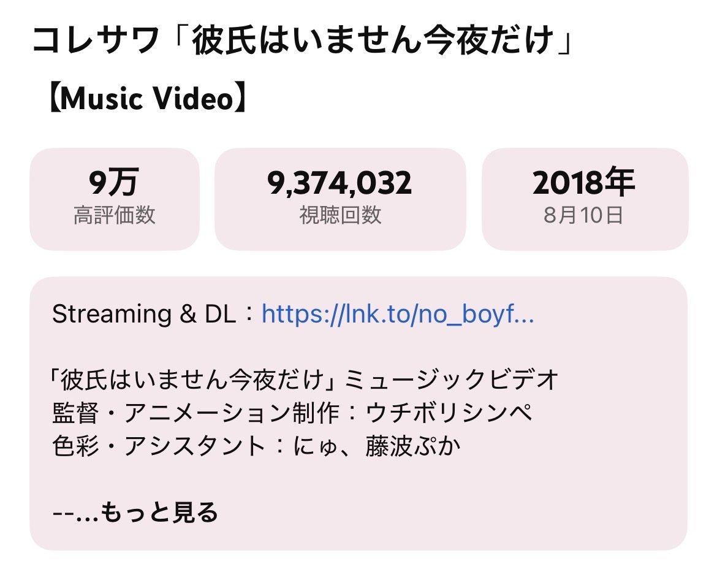The width and height of the screenshot is (717, 588).
Task: Open the lnk.to/no_boyf streaming link
Action: pyautogui.click(x=397, y=315)
